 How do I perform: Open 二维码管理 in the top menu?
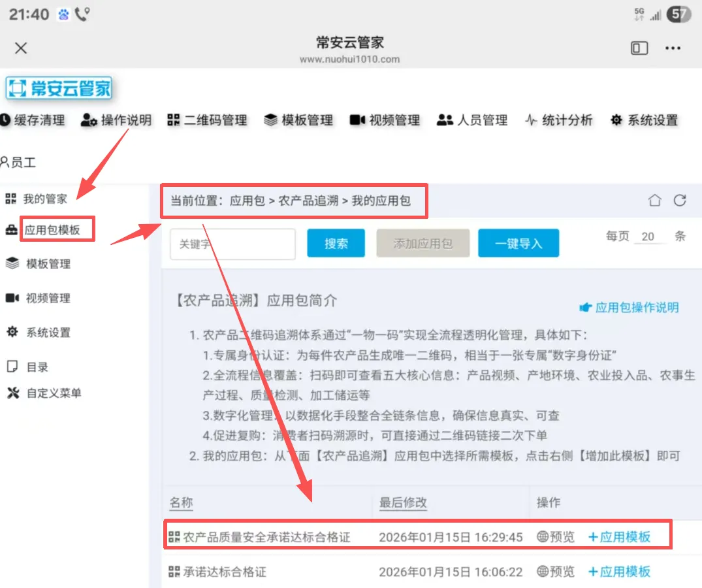pos(208,120)
